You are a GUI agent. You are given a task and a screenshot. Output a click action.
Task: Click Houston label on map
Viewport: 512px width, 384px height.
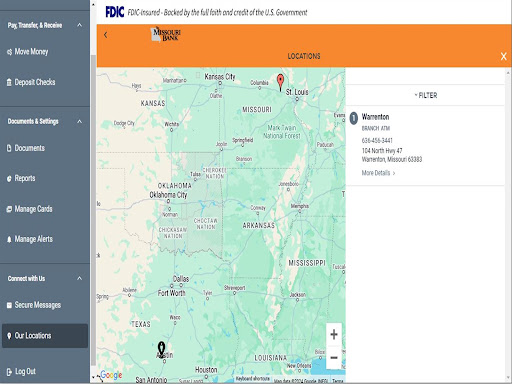(206, 370)
